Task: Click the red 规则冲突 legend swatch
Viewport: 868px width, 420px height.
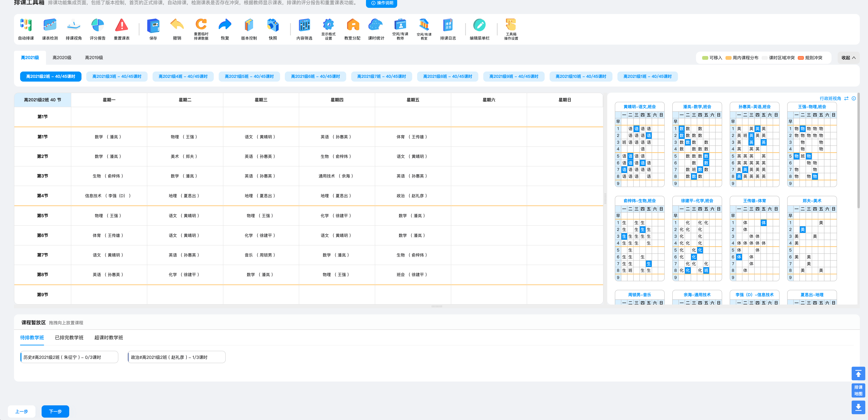Action: [x=801, y=58]
